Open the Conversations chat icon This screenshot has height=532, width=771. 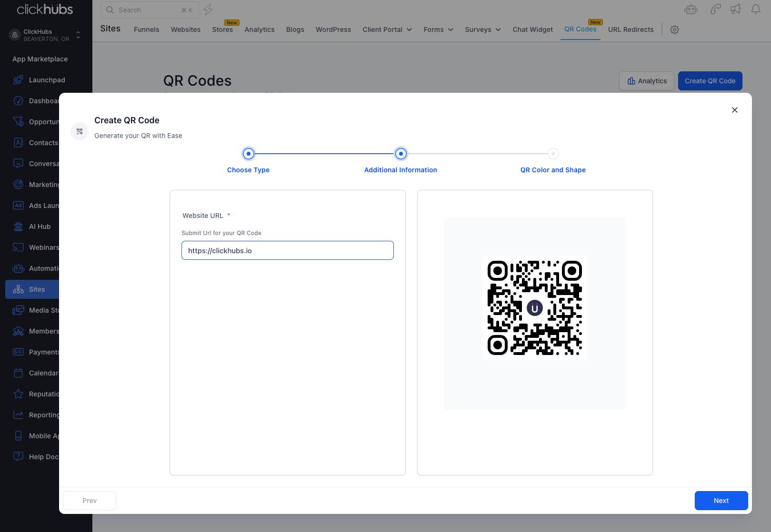18,164
